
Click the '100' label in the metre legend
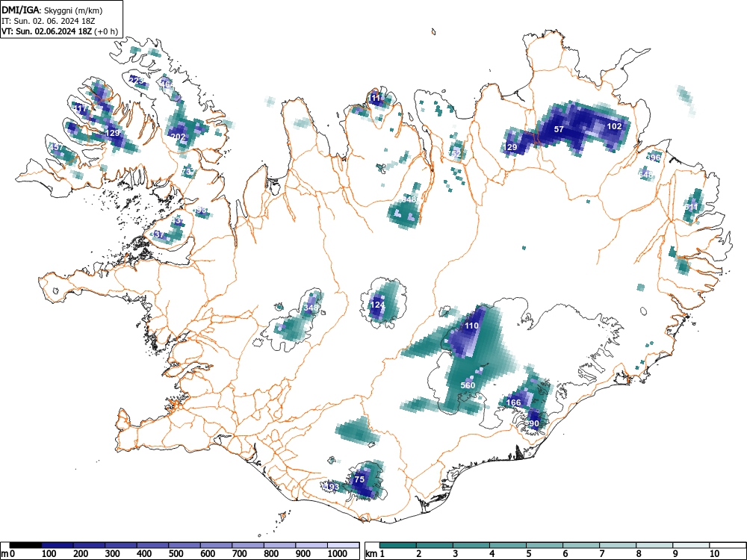click(49, 554)
